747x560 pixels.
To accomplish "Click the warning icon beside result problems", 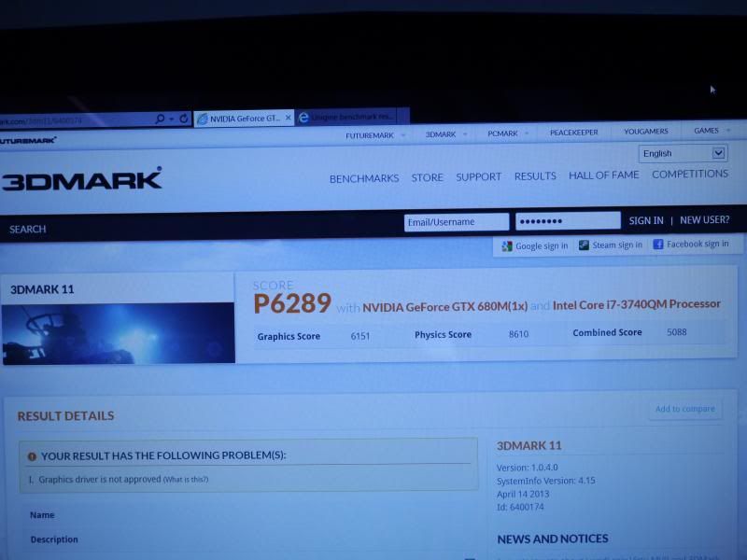I will tap(32, 456).
